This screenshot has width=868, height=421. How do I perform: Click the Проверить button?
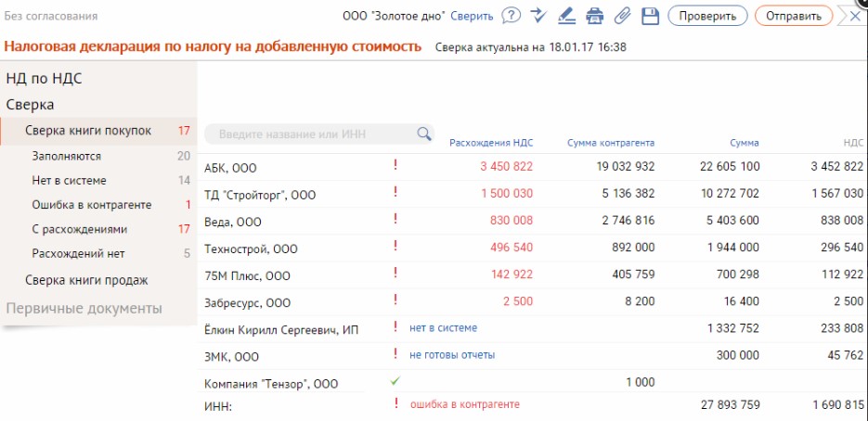(x=707, y=16)
